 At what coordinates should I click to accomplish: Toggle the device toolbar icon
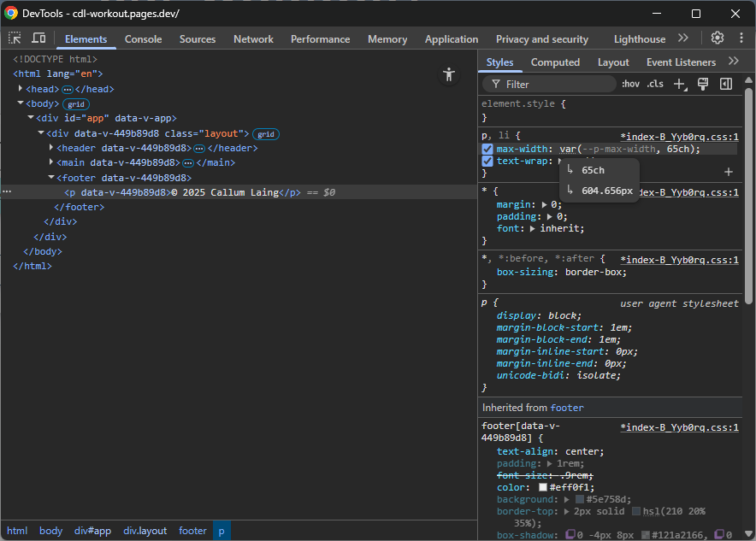coord(38,38)
